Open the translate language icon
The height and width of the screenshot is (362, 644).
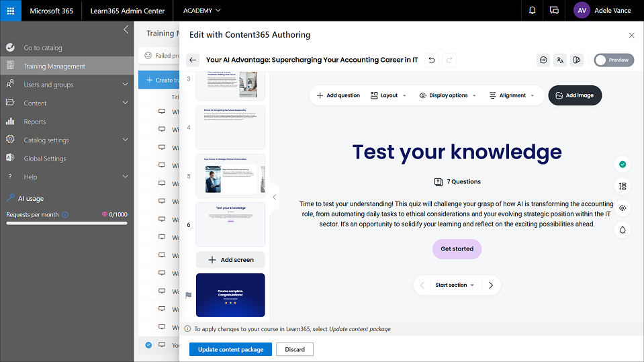[560, 60]
